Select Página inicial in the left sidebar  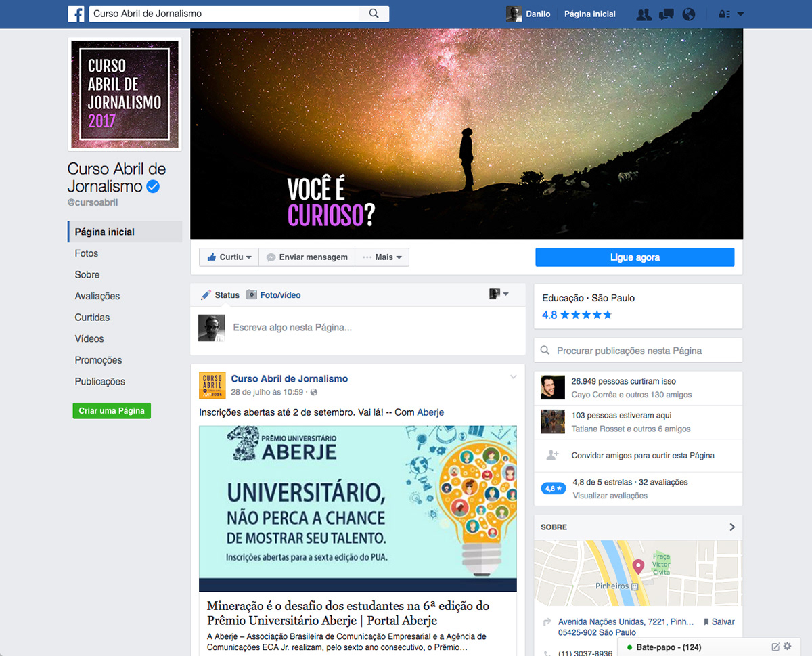click(x=125, y=232)
